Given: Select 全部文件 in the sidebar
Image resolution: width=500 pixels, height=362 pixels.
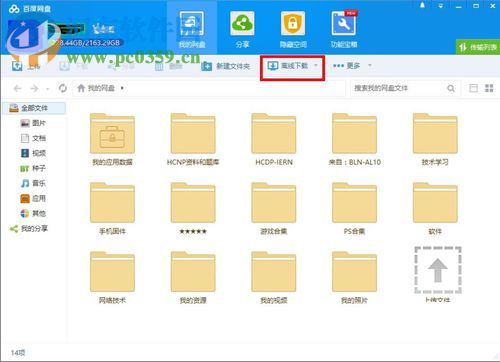Looking at the screenshot, I should coord(34,108).
